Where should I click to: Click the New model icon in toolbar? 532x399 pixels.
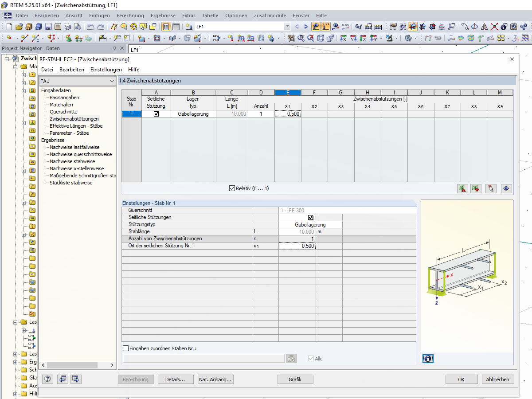click(x=10, y=27)
